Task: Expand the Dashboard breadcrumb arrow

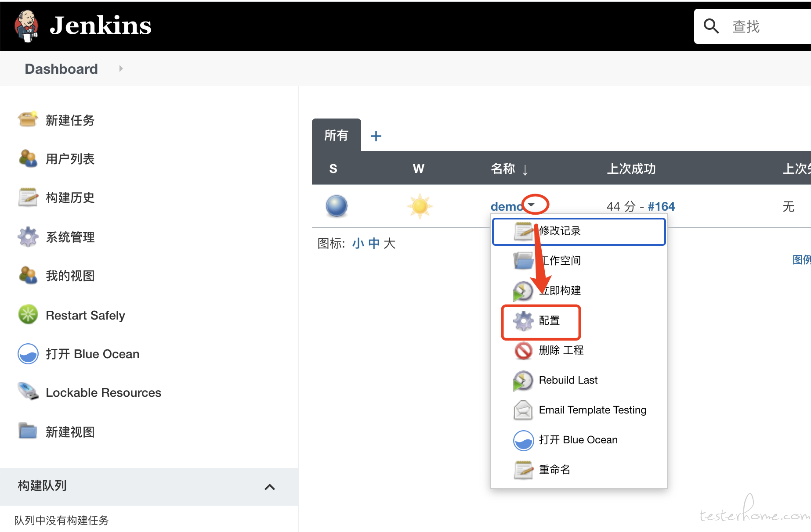Action: (121, 69)
